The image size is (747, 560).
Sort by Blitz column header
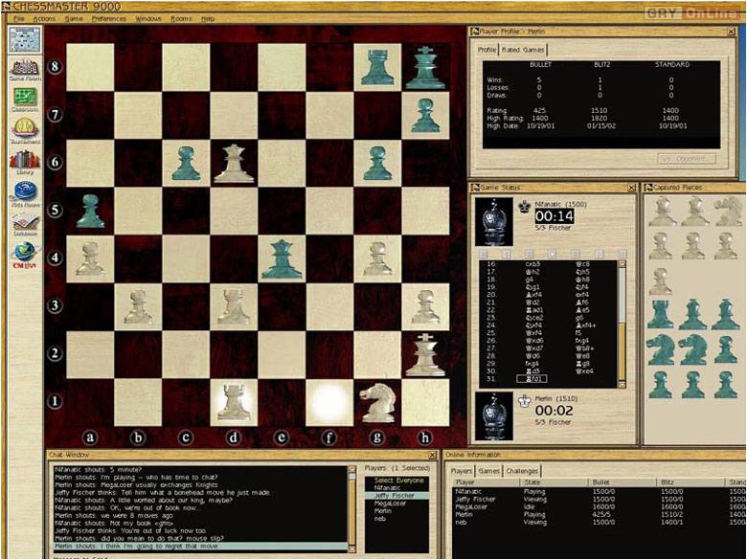(689, 482)
